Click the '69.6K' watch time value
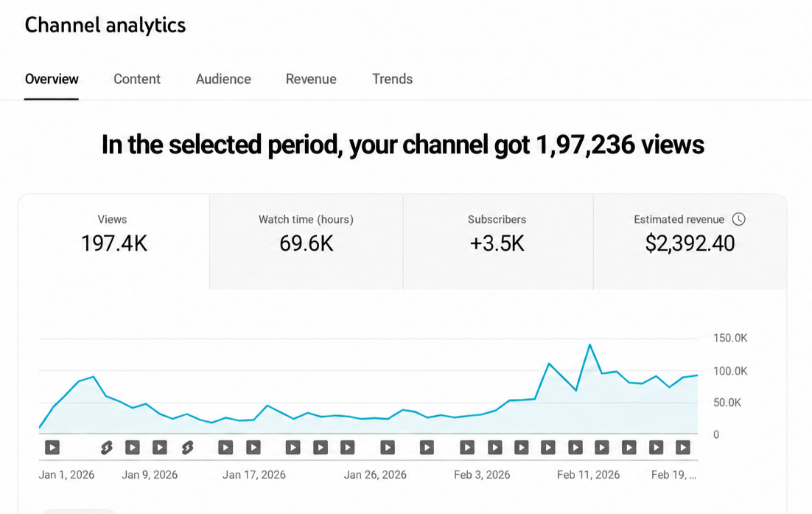 point(306,243)
